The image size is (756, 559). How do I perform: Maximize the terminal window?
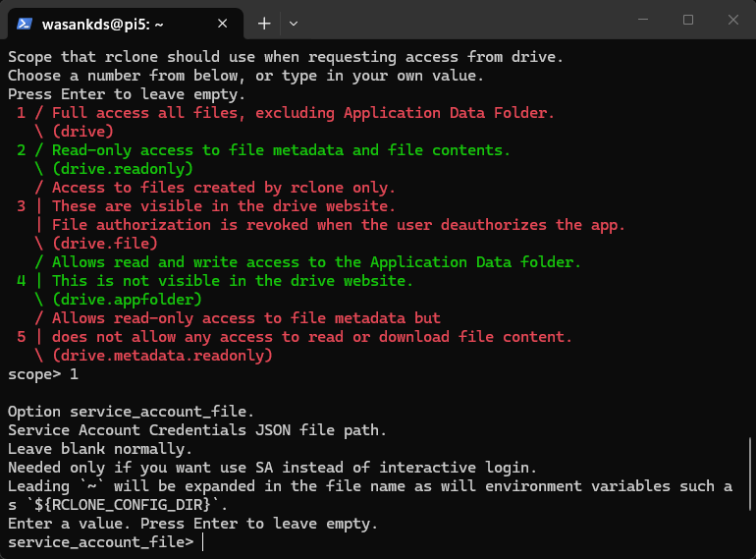tap(688, 20)
